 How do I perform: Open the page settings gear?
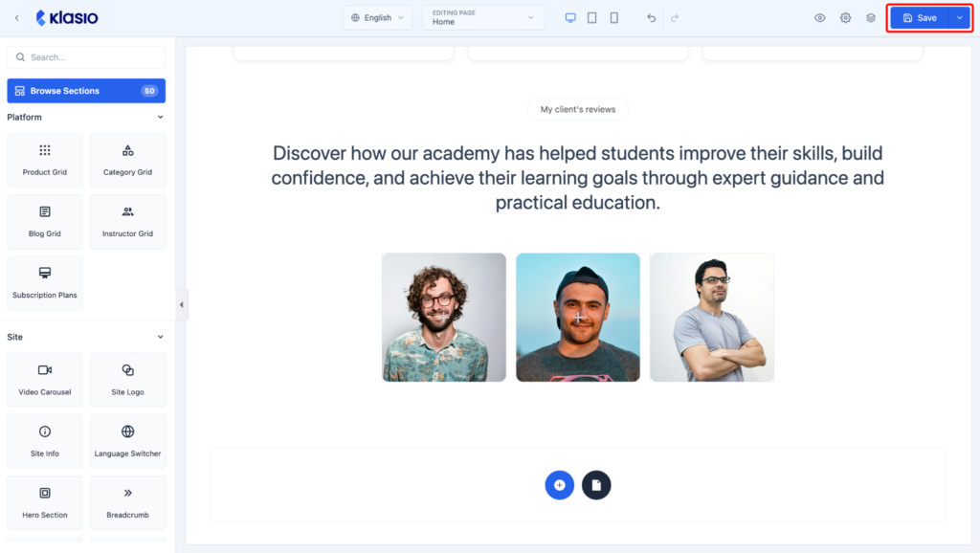tap(845, 18)
